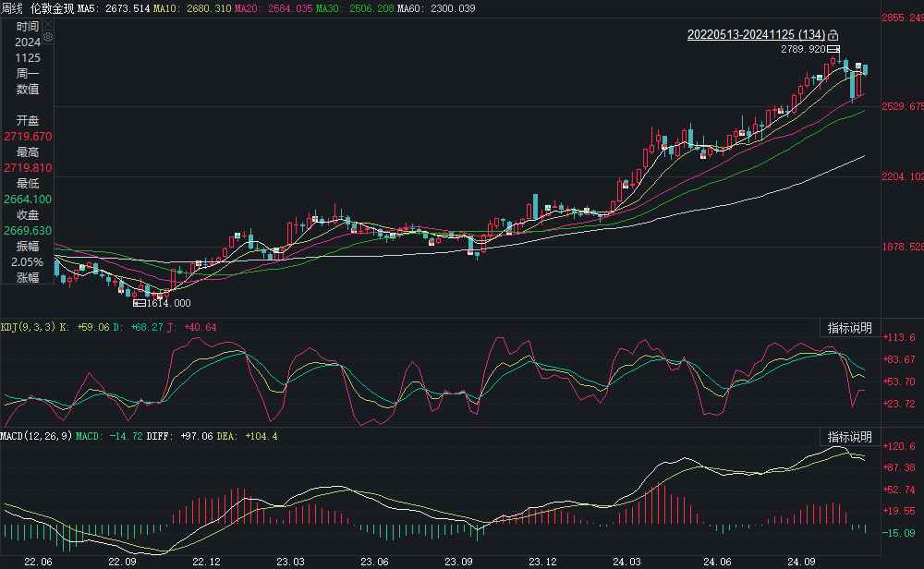Click the MACD(12,26,9) indicator name
This screenshot has width=924, height=569.
pos(36,436)
